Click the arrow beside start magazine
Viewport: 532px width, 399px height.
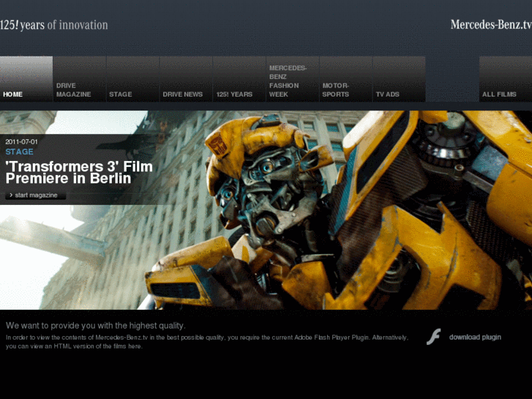[x=11, y=195]
